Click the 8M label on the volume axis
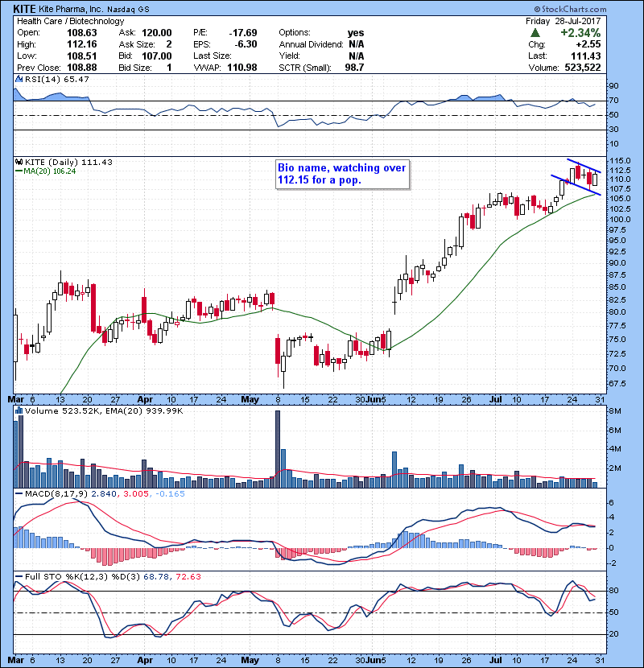The height and width of the screenshot is (668, 644). pyautogui.click(x=614, y=411)
